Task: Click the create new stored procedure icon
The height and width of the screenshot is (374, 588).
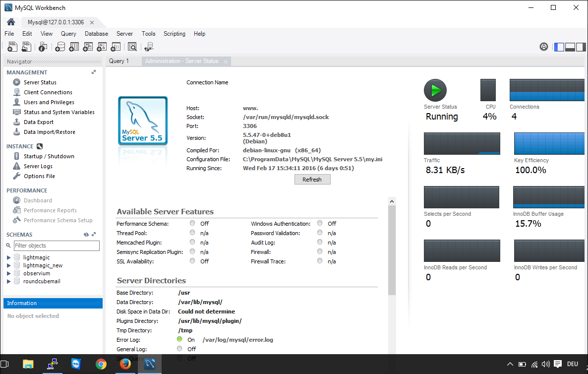Action: (102, 47)
